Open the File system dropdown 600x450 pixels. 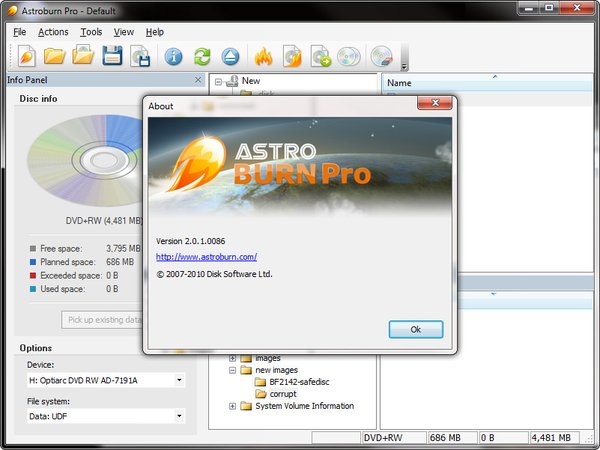[179, 415]
